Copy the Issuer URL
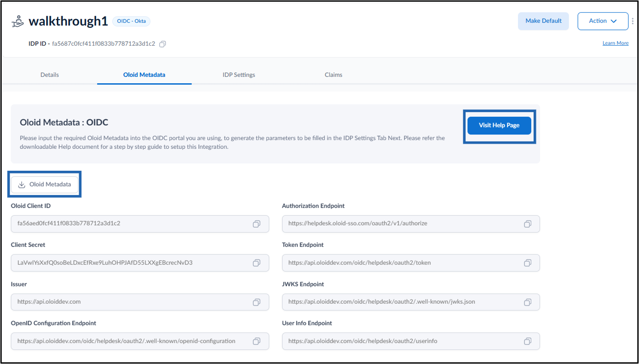 [257, 302]
